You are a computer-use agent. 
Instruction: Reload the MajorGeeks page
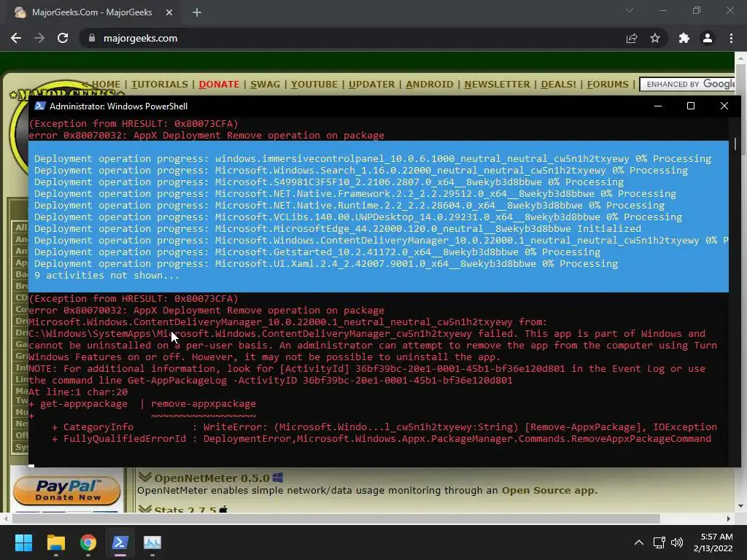[x=63, y=38]
